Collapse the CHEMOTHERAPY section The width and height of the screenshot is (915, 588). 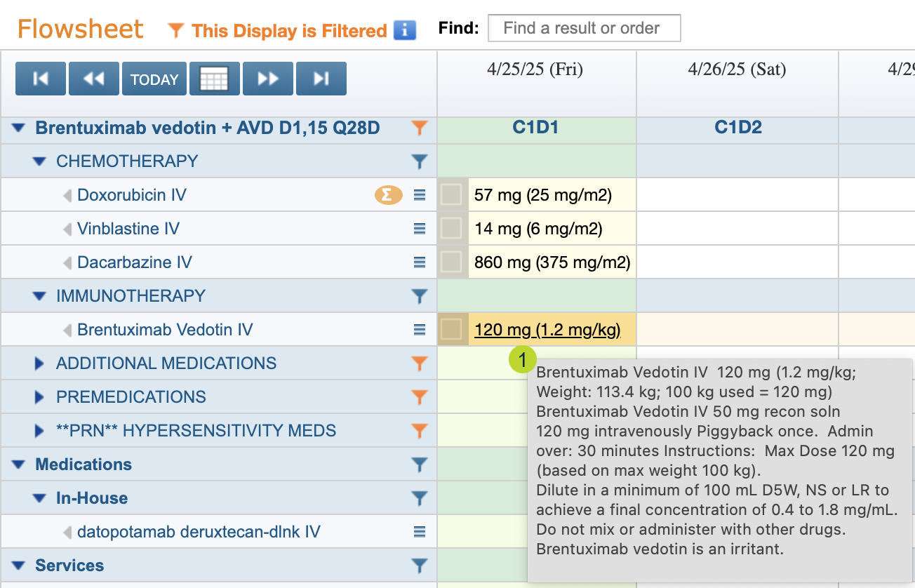(x=39, y=161)
